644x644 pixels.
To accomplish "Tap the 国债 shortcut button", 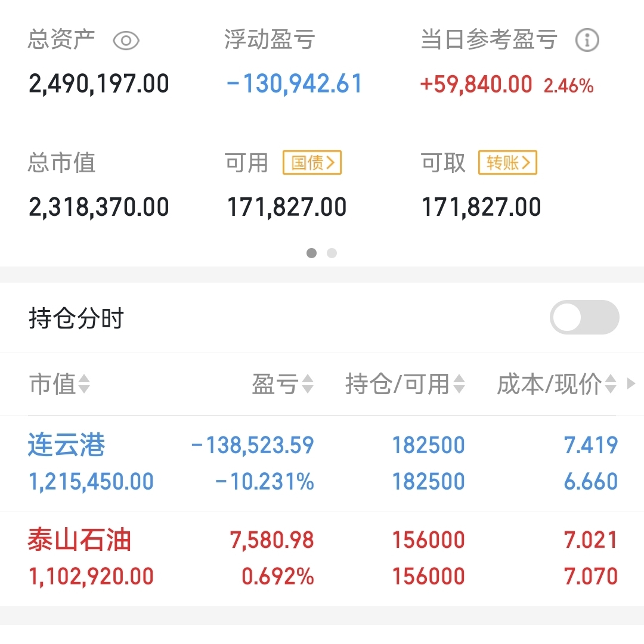I will (312, 163).
